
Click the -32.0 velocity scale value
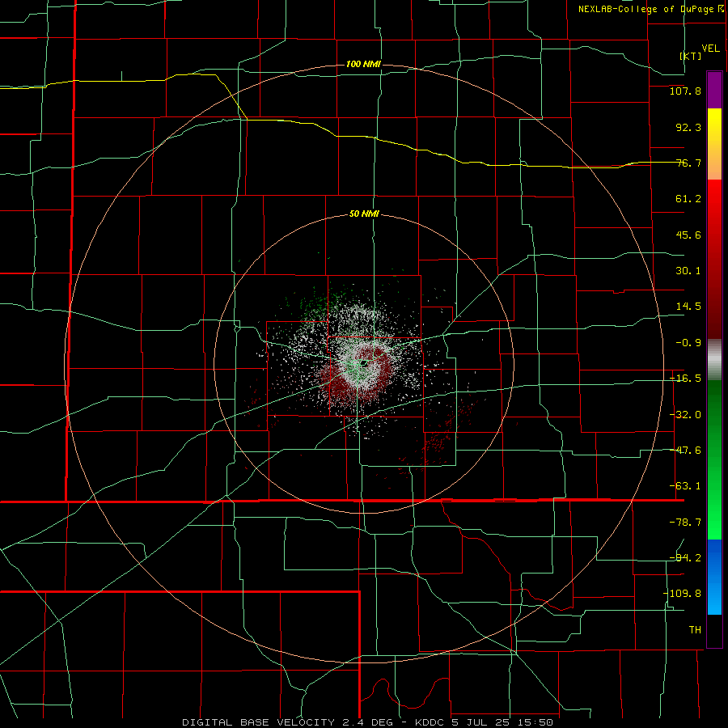point(685,415)
